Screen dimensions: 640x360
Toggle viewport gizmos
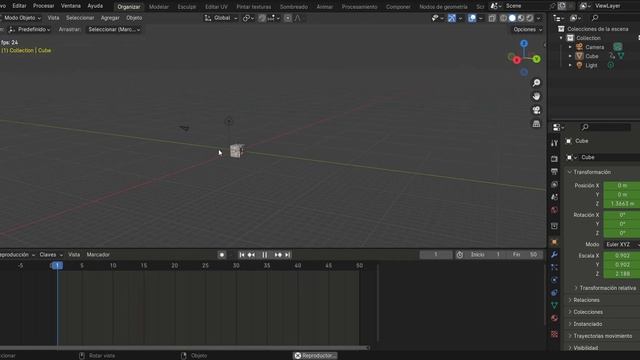click(x=452, y=18)
